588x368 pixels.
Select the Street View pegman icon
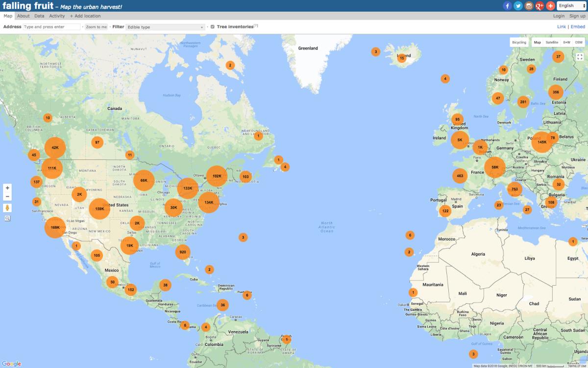pyautogui.click(x=7, y=208)
